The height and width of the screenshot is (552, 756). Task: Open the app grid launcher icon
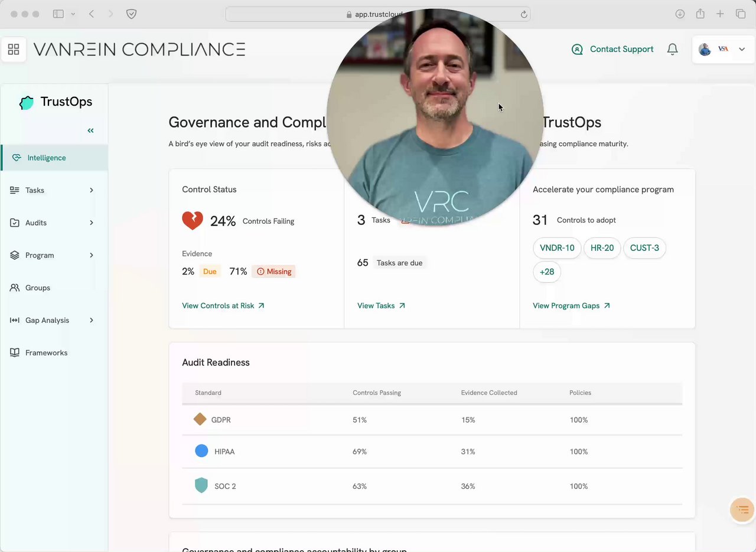pyautogui.click(x=13, y=50)
